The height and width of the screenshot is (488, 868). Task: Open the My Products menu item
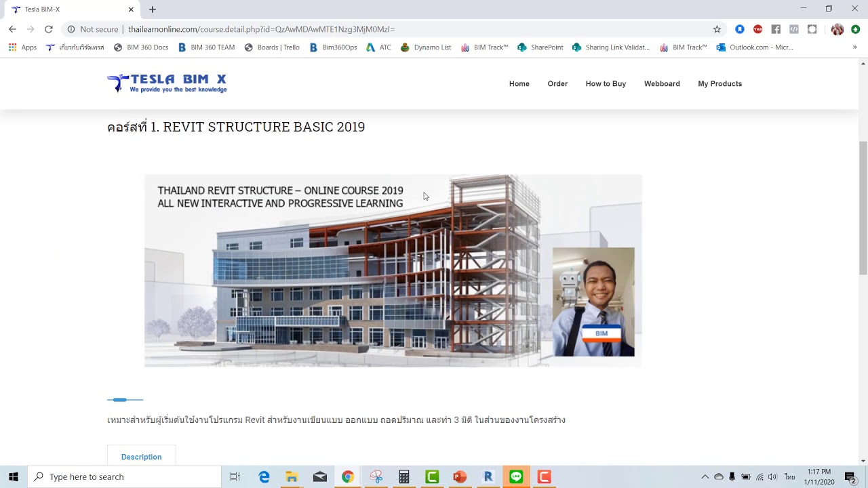point(719,84)
